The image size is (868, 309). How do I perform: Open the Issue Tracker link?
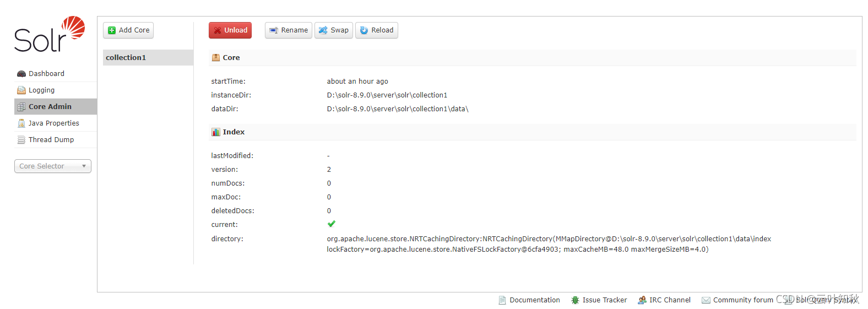pos(599,300)
